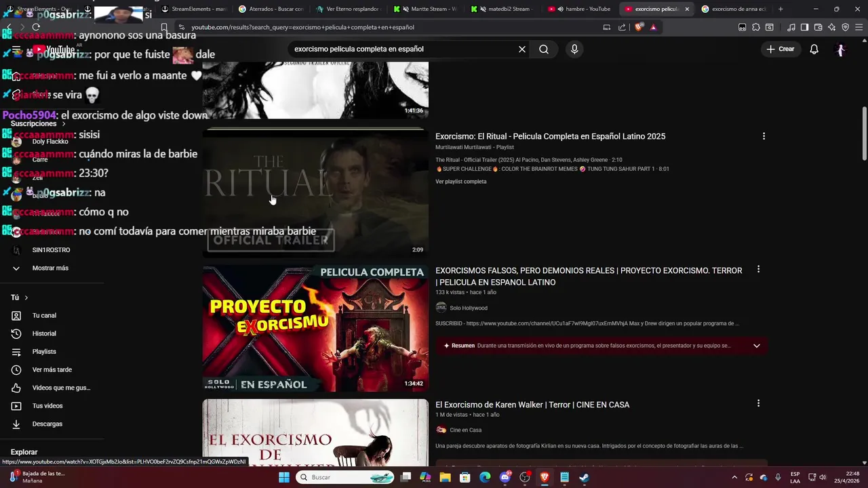Open File Explorer from taskbar
Screen dimensions: 868x488
pyautogui.click(x=445, y=477)
